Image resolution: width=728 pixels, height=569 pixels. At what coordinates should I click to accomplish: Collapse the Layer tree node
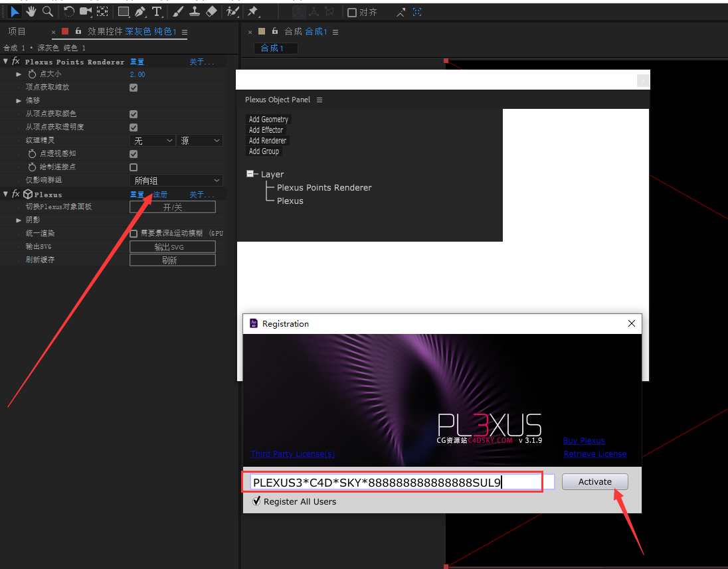pos(250,173)
